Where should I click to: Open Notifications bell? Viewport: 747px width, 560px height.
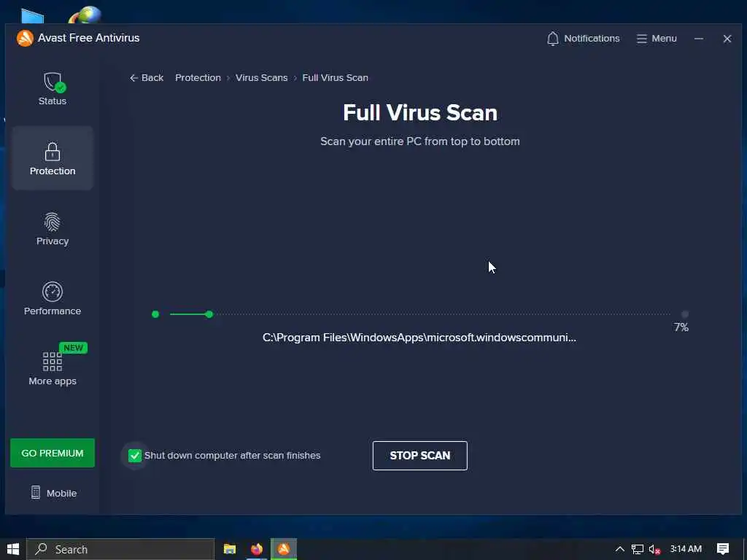pos(583,39)
